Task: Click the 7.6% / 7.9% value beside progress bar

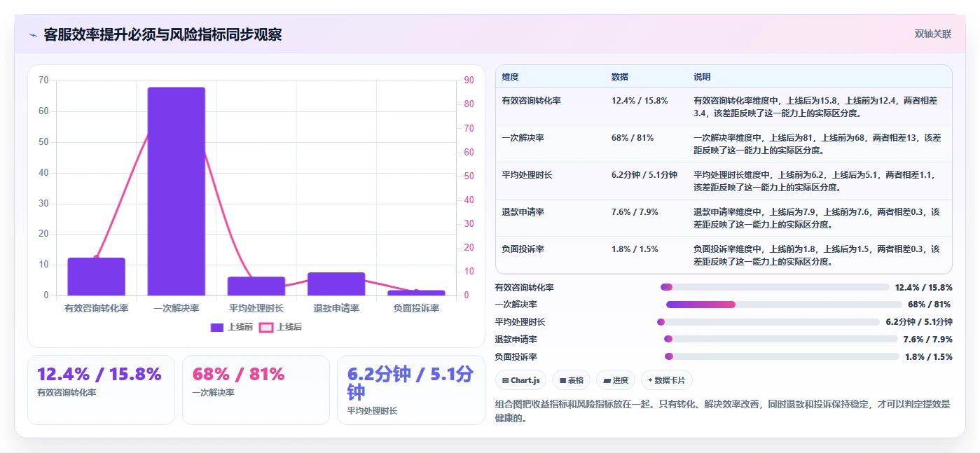Action: coord(928,339)
